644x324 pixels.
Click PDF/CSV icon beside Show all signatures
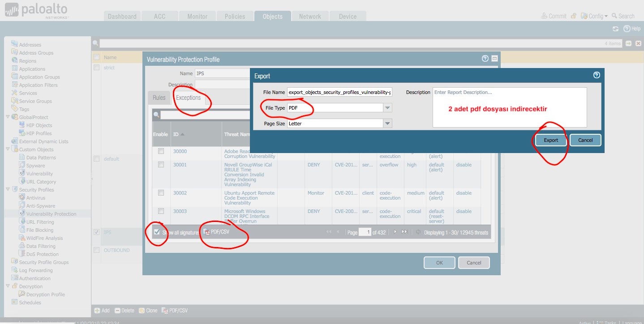tap(206, 232)
